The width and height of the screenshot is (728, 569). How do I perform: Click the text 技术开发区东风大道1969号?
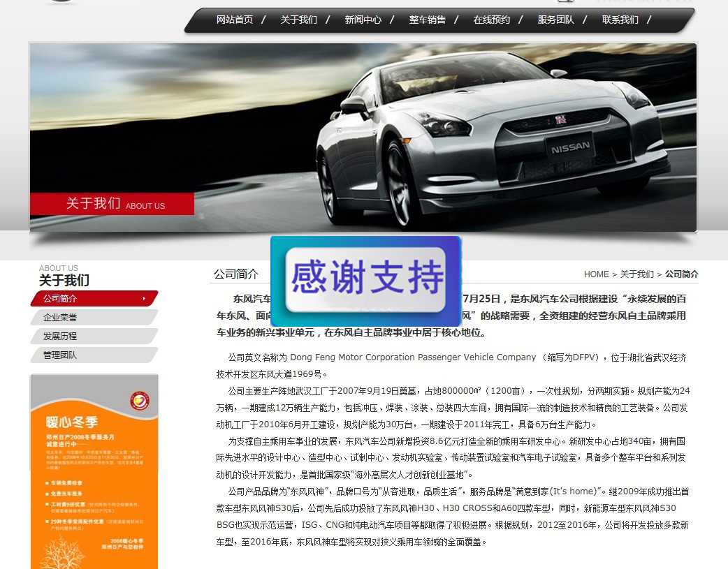click(271, 374)
